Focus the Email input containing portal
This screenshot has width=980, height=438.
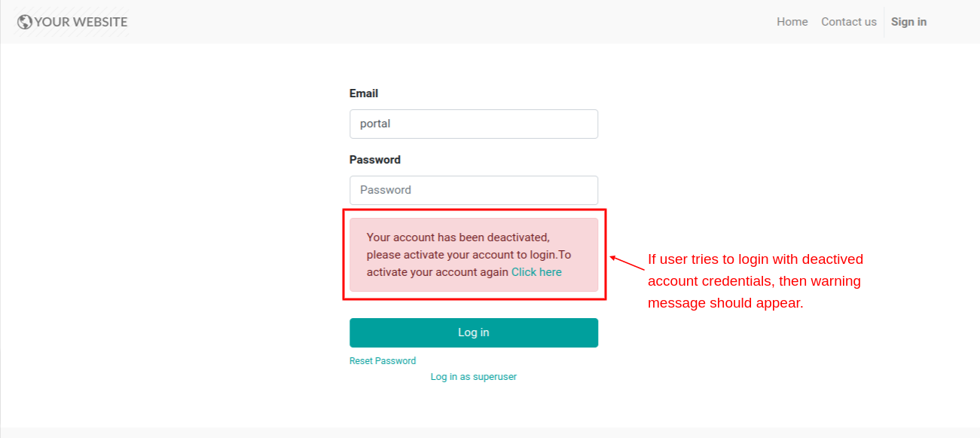point(474,124)
